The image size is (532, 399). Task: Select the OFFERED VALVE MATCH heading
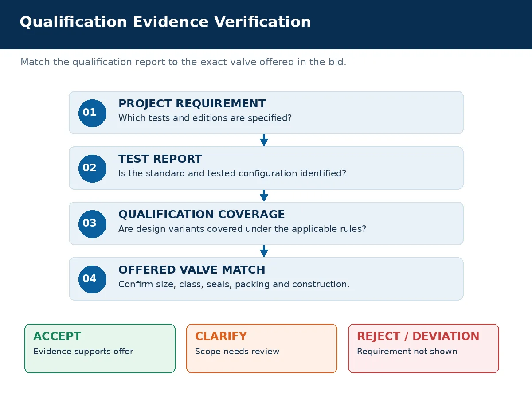(192, 270)
